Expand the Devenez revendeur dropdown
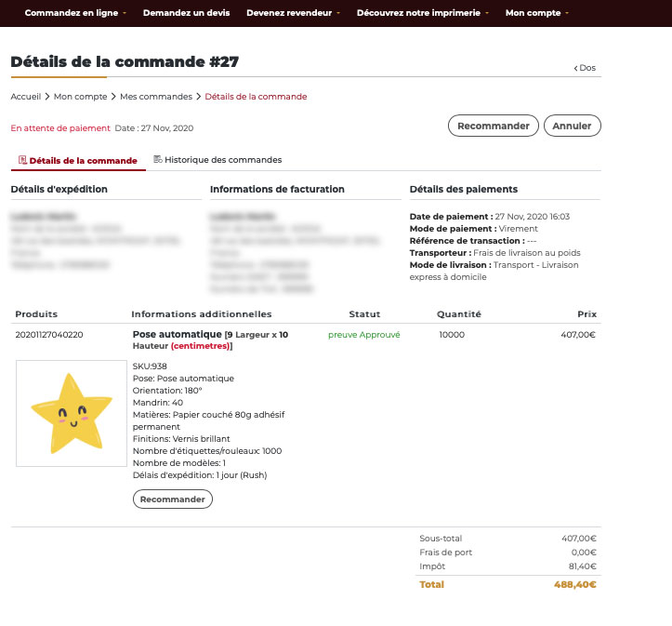Screen dimensions: 672x626 pos(293,13)
